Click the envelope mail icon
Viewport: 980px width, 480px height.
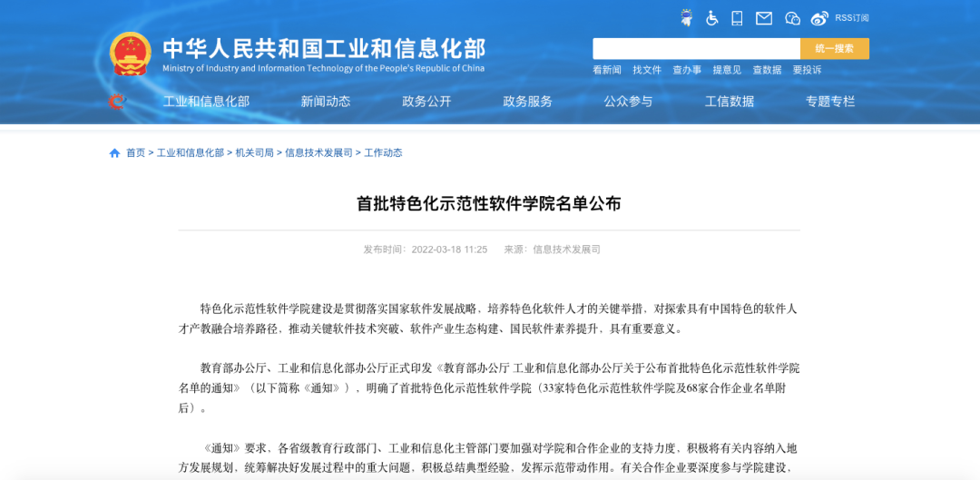point(764,18)
